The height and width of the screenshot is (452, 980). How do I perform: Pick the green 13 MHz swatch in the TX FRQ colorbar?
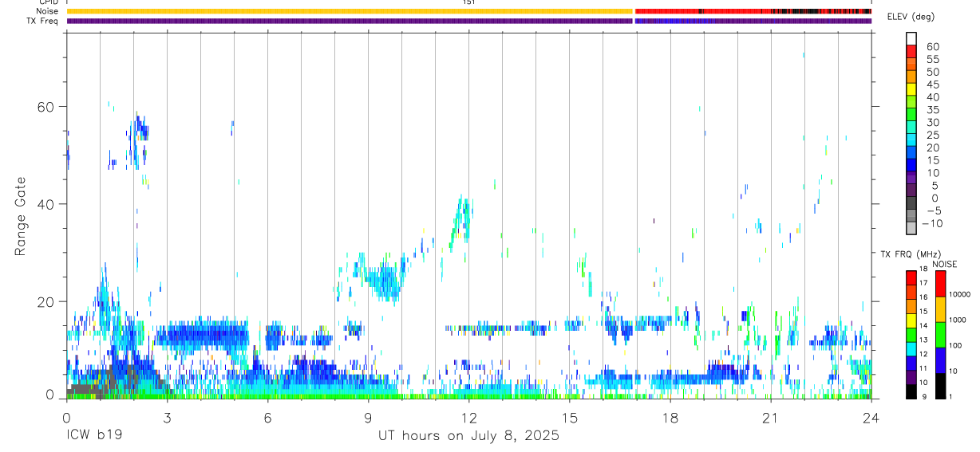(x=911, y=335)
